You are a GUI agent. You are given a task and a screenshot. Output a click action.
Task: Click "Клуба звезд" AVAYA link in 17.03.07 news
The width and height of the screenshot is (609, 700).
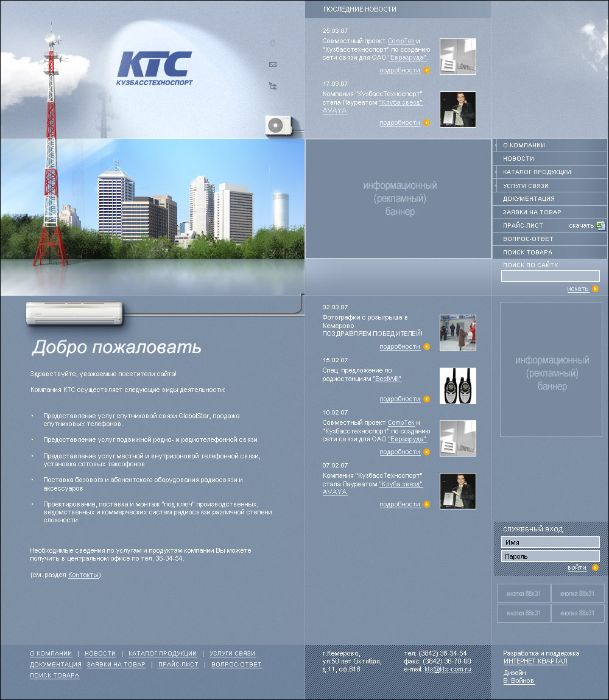click(400, 102)
